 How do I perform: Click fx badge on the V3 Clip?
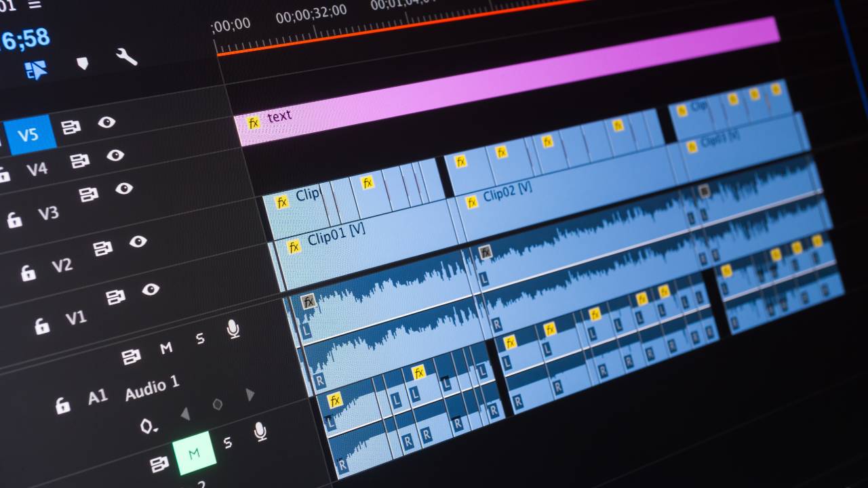point(281,202)
